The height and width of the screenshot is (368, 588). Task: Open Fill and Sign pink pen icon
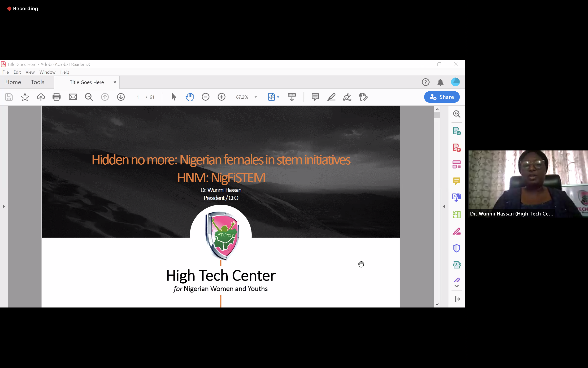click(x=457, y=231)
